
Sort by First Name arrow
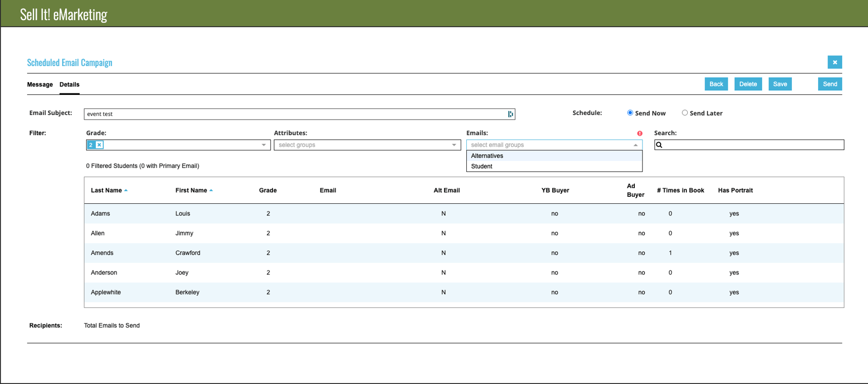click(x=211, y=190)
